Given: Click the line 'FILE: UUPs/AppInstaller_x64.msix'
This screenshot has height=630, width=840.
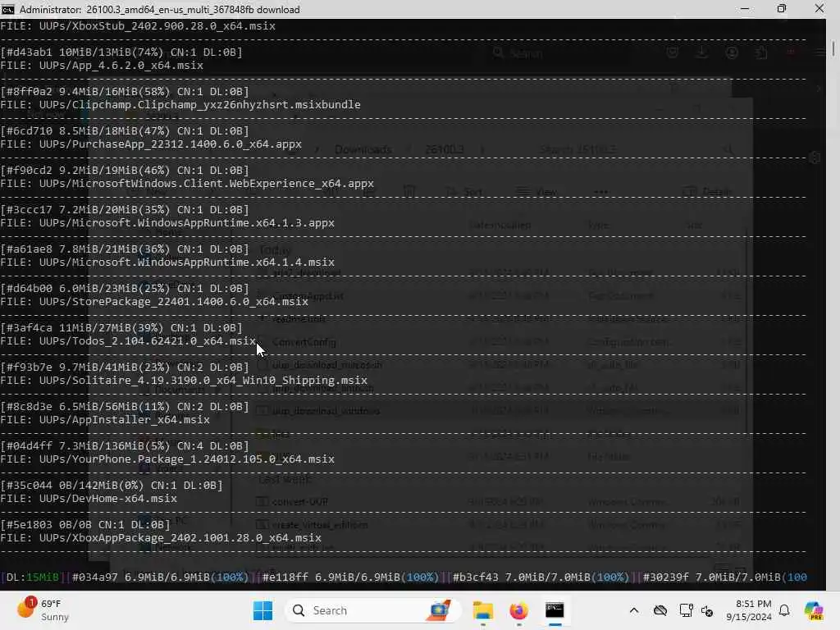Looking at the screenshot, I should (x=105, y=419).
